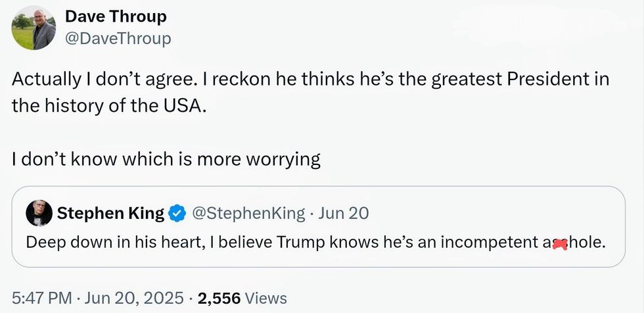Image resolution: width=644 pixels, height=313 pixels.
Task: Click the 2,556 view count number
Action: (x=219, y=298)
